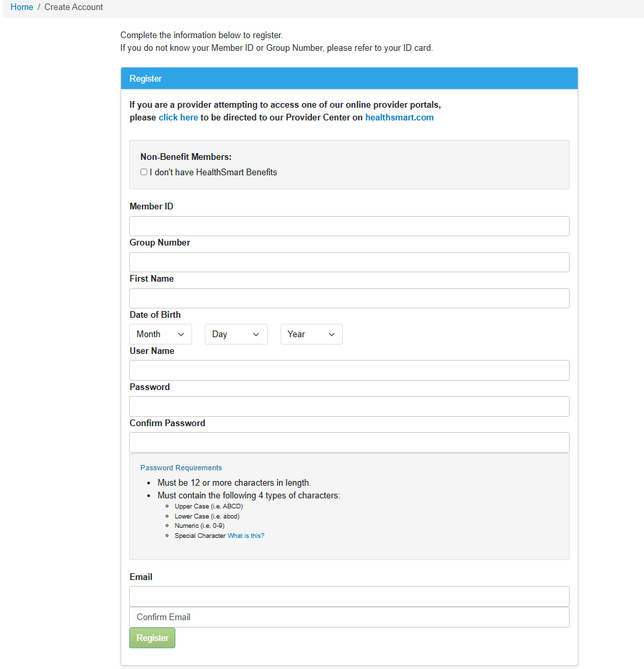Open the Year dropdown

(x=311, y=334)
